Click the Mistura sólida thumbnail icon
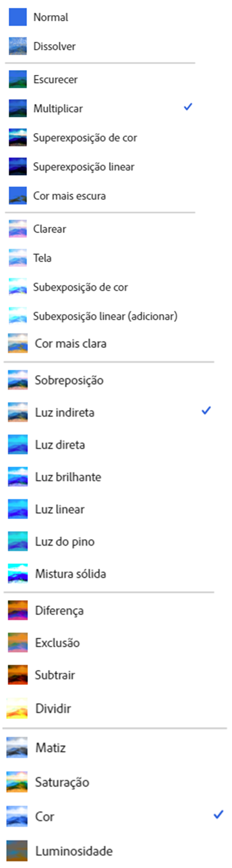 pyautogui.click(x=18, y=574)
